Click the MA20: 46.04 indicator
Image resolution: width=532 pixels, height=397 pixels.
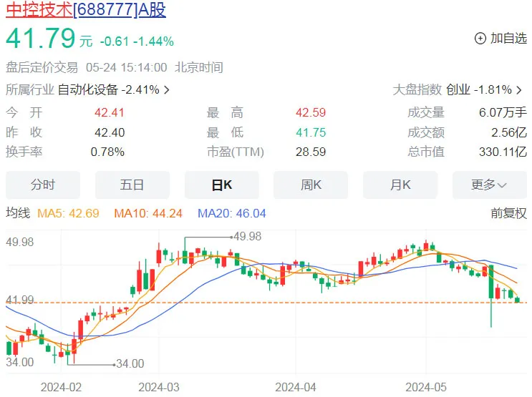click(x=232, y=213)
